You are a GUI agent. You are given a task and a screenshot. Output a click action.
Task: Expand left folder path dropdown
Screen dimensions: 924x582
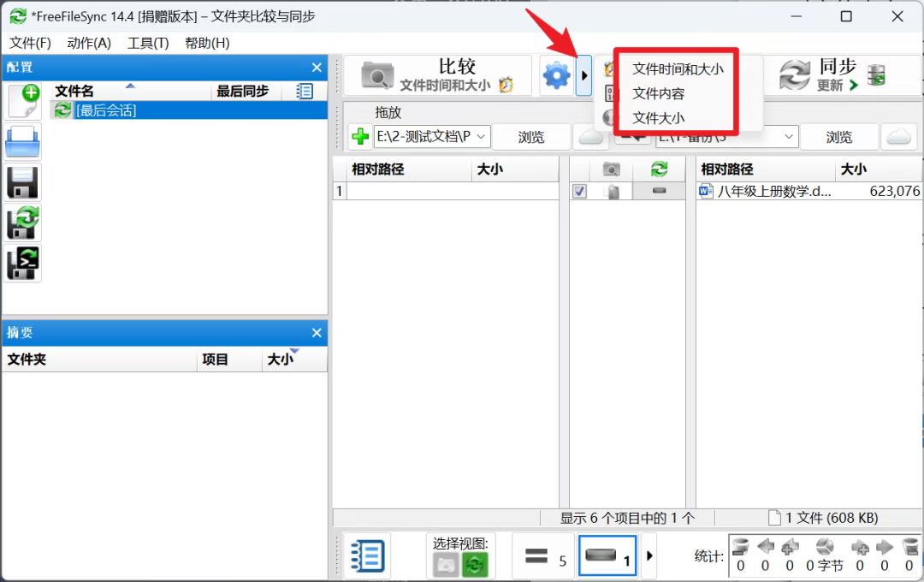pyautogui.click(x=481, y=137)
